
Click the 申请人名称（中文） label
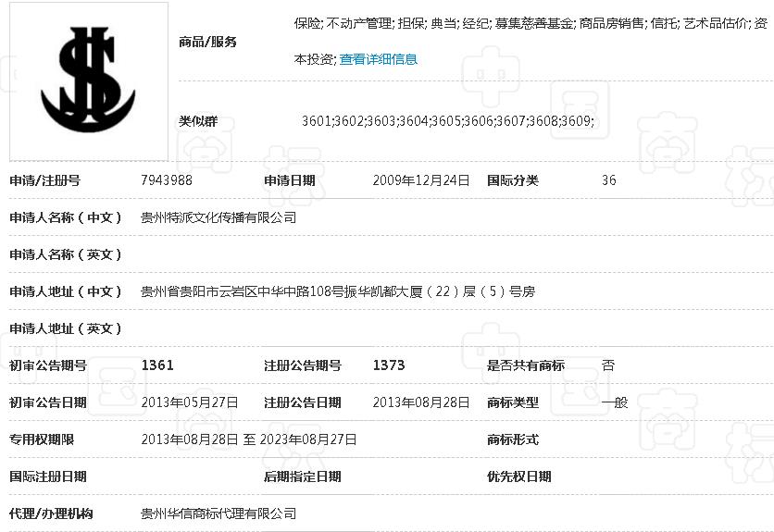click(x=65, y=217)
